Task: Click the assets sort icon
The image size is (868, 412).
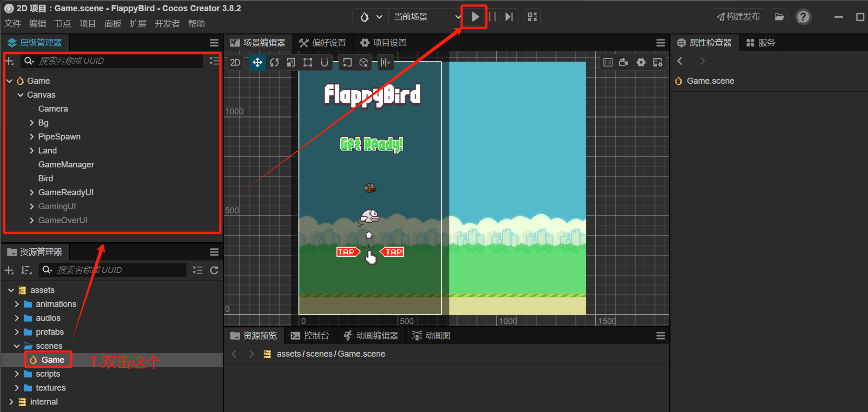Action: (x=26, y=270)
